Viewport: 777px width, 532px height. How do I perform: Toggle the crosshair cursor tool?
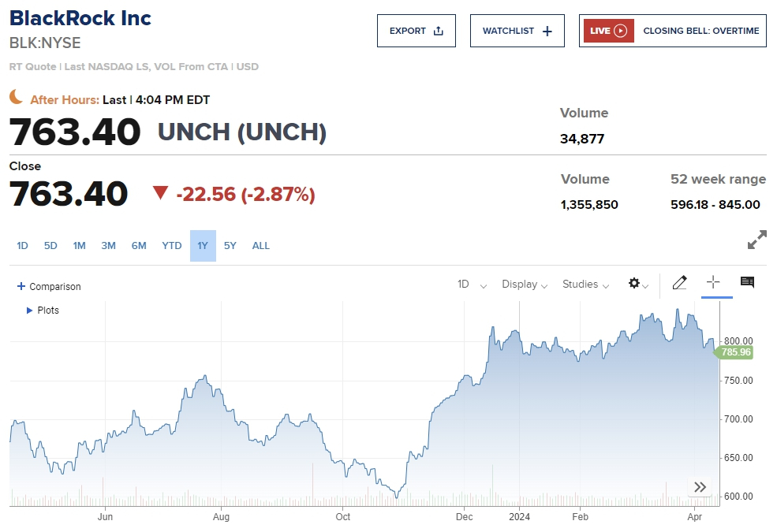click(x=713, y=283)
